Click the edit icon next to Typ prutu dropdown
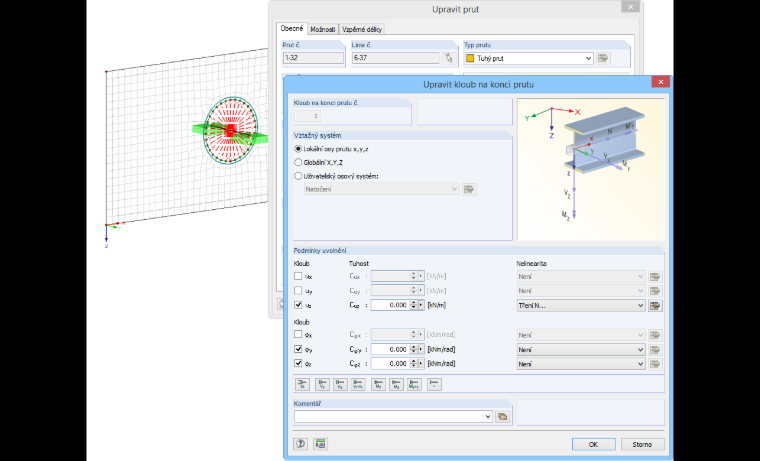The width and height of the screenshot is (760, 461). pyautogui.click(x=603, y=58)
